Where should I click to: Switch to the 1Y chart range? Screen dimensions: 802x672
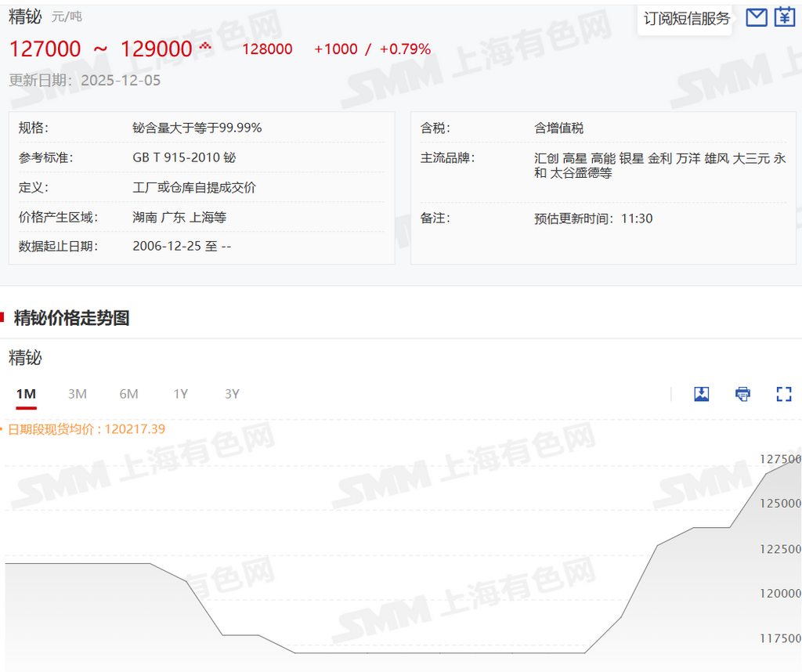[x=181, y=394]
